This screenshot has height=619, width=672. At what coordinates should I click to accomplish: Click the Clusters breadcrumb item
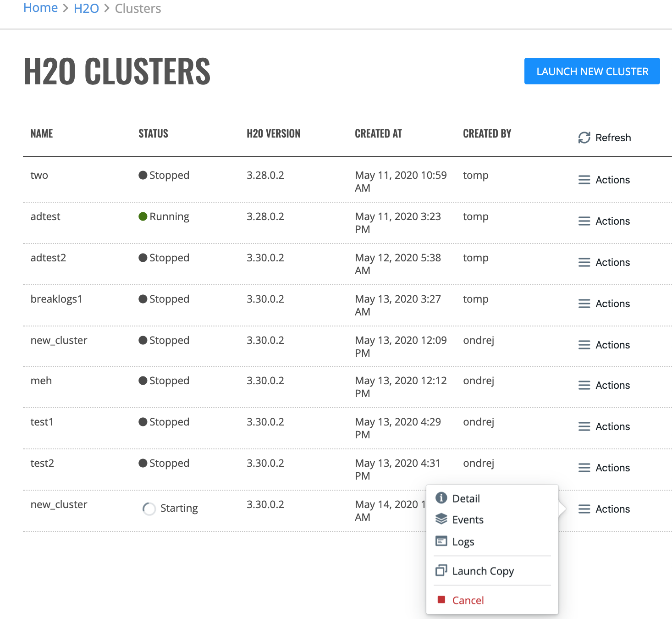click(x=138, y=8)
